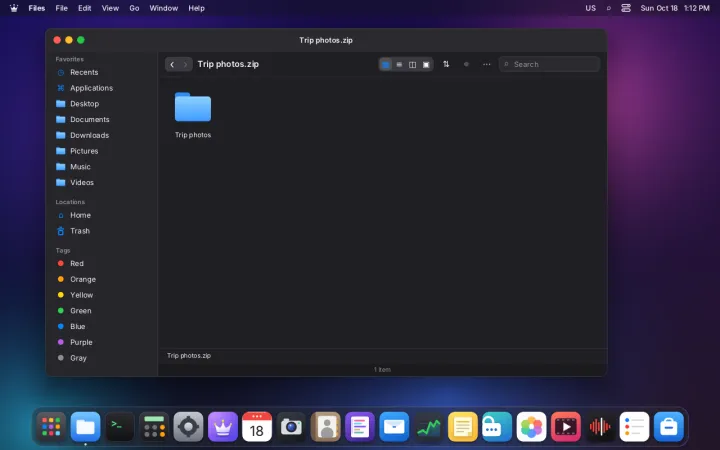Launch Calculator from the dock
The width and height of the screenshot is (720, 450).
pos(154,427)
